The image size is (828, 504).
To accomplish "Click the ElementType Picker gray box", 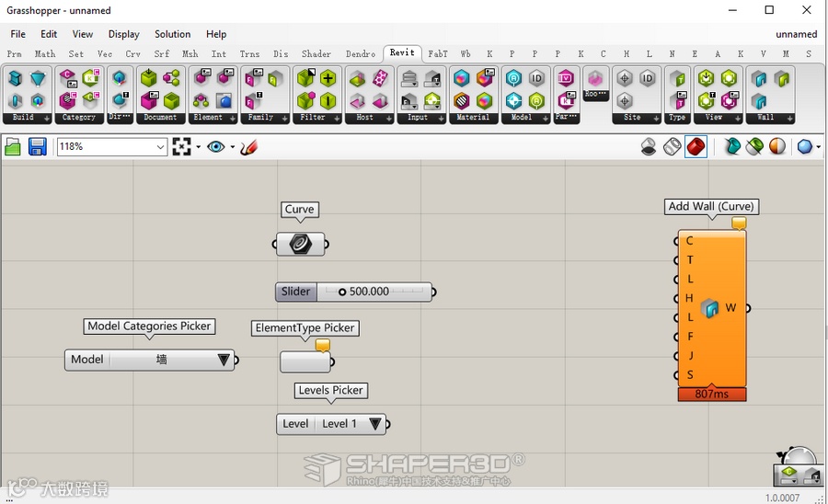I will pos(305,362).
